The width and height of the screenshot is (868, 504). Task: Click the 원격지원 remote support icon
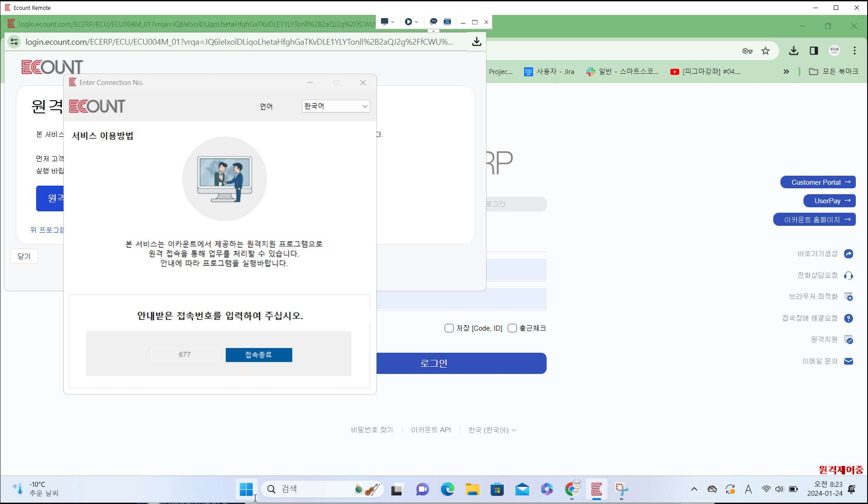click(x=848, y=340)
